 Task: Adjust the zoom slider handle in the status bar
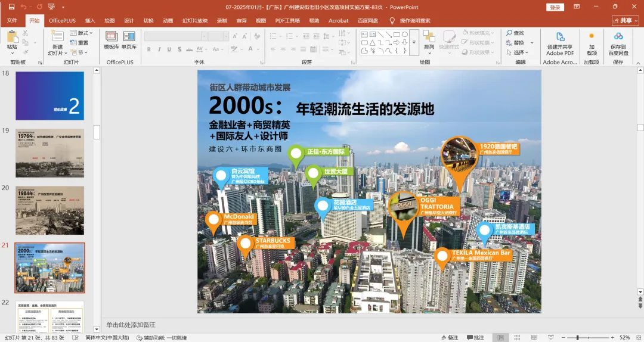[577, 337]
